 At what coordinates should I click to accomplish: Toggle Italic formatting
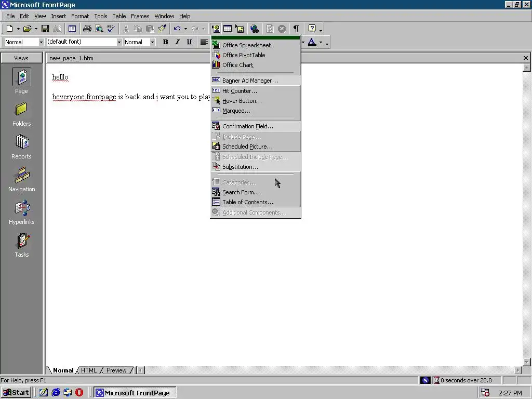(x=178, y=42)
